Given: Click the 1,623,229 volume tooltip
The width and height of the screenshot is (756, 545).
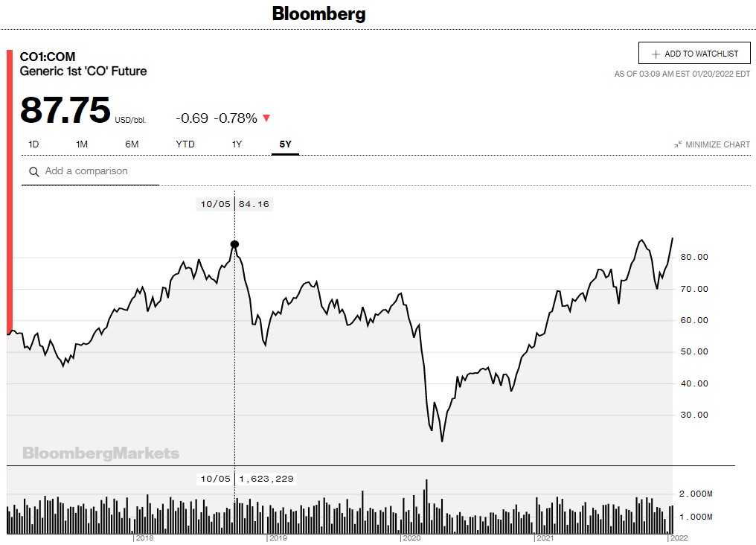Looking at the screenshot, I should pyautogui.click(x=247, y=479).
